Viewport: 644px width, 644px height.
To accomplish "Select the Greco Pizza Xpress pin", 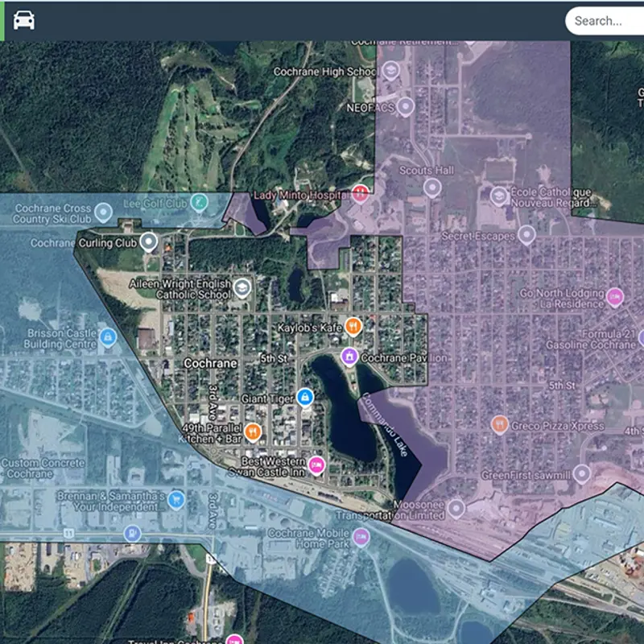I will click(x=499, y=424).
